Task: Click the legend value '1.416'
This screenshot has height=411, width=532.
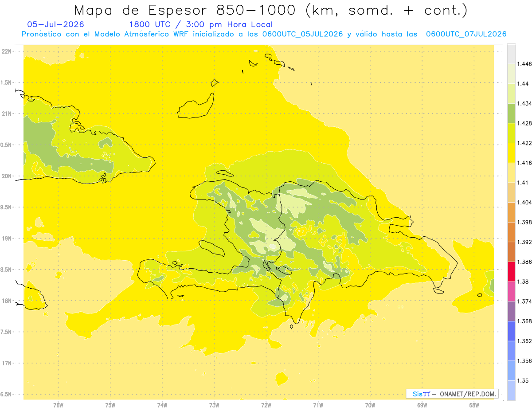Action: point(525,163)
